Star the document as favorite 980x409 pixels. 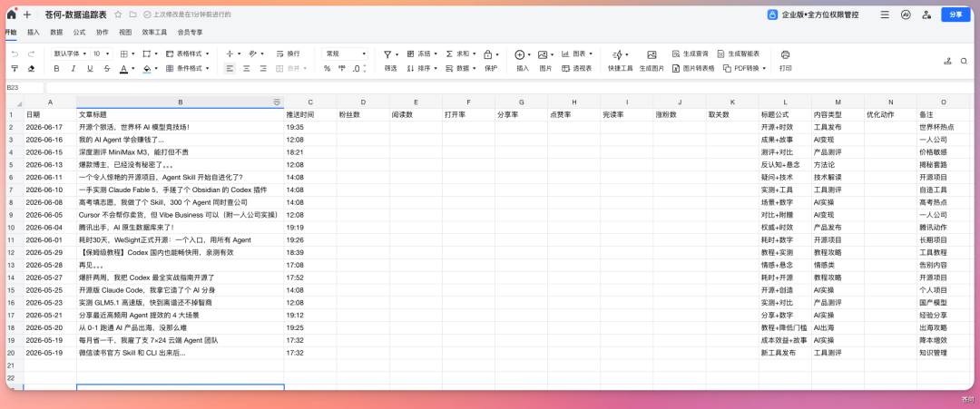tap(118, 15)
